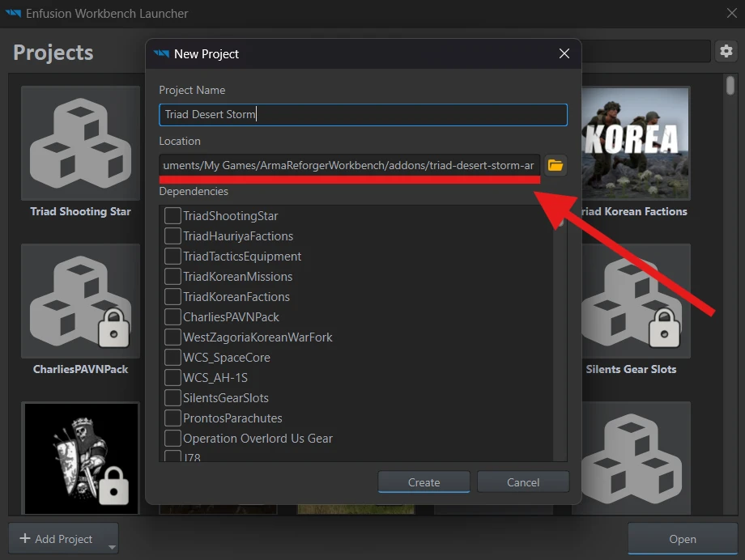Expand the Add Project dropdown arrow
The height and width of the screenshot is (560, 745).
[112, 546]
